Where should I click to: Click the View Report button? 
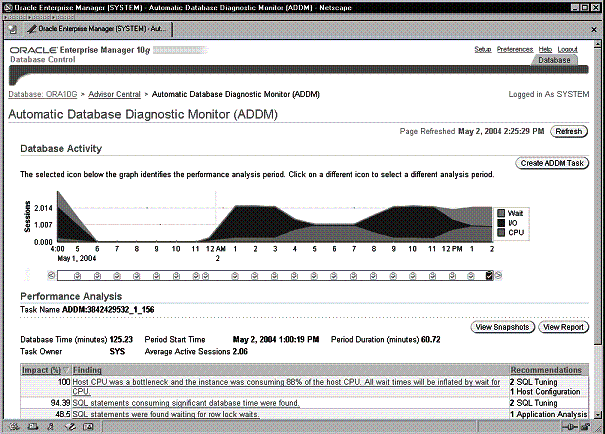(x=563, y=327)
